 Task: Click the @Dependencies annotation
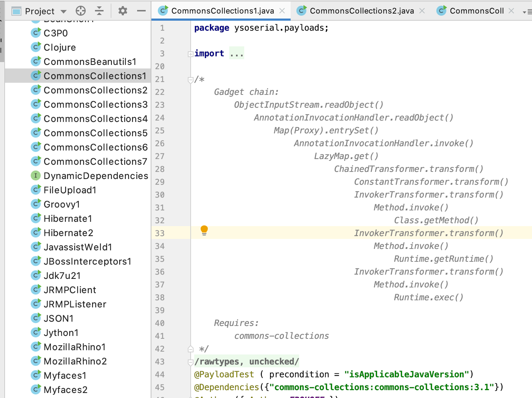click(x=226, y=387)
